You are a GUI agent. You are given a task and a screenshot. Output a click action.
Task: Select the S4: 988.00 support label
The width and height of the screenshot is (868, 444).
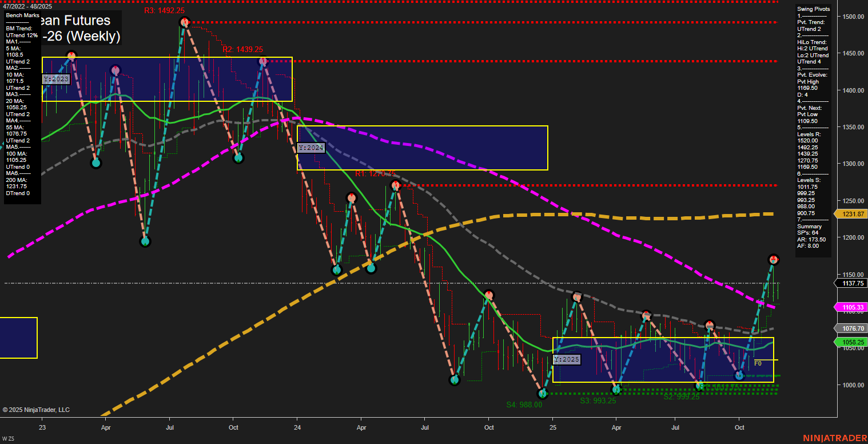tap(524, 405)
